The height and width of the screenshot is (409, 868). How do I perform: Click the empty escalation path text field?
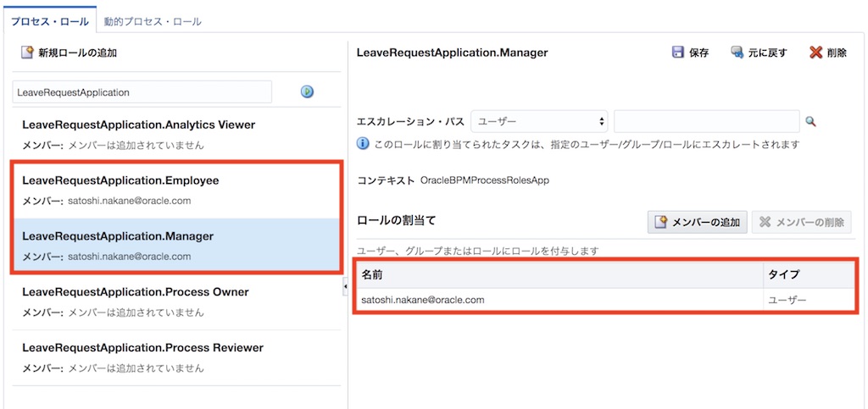tap(706, 122)
